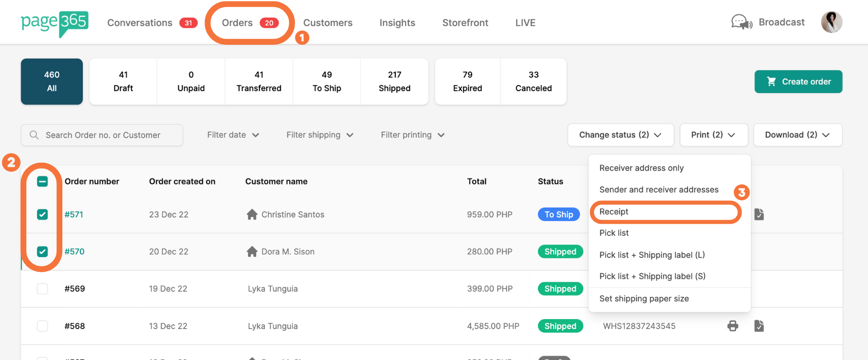Open order #570 link
This screenshot has width=868, height=360.
(x=74, y=252)
